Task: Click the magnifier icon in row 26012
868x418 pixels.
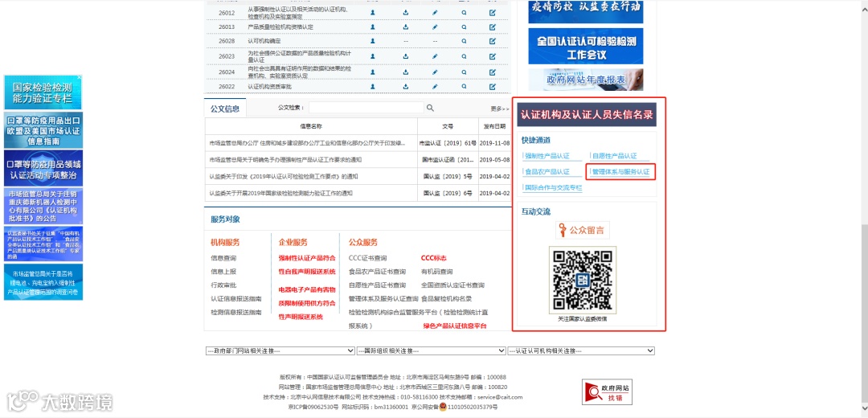Action: point(464,11)
